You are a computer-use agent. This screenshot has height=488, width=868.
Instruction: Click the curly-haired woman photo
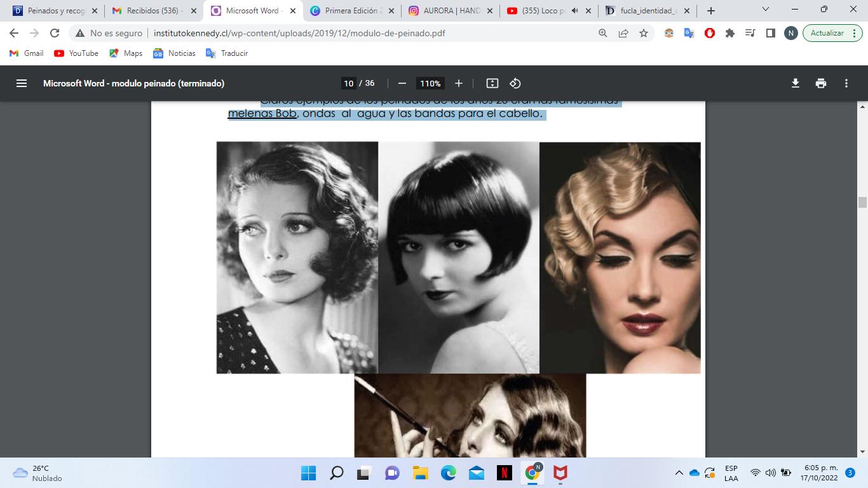click(x=297, y=257)
